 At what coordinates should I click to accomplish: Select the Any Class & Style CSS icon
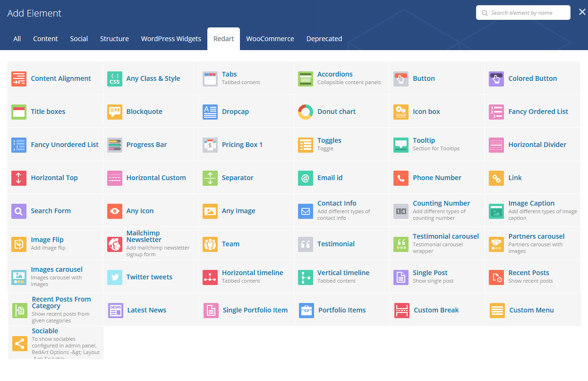click(x=115, y=79)
